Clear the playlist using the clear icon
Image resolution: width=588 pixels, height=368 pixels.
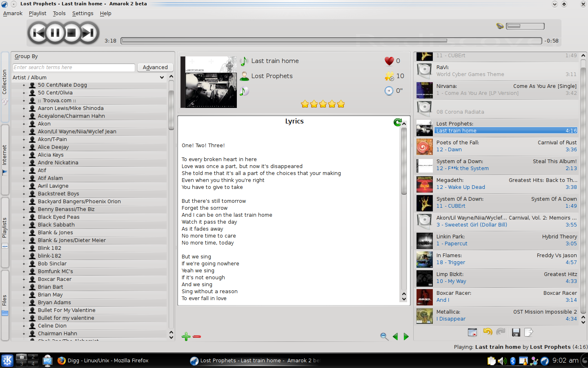click(x=472, y=332)
